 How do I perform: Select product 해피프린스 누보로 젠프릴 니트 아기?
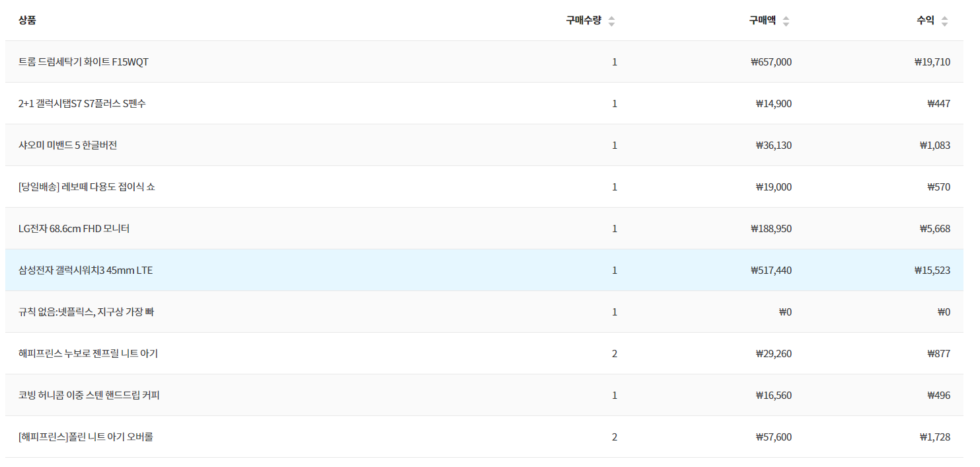pyautogui.click(x=89, y=354)
